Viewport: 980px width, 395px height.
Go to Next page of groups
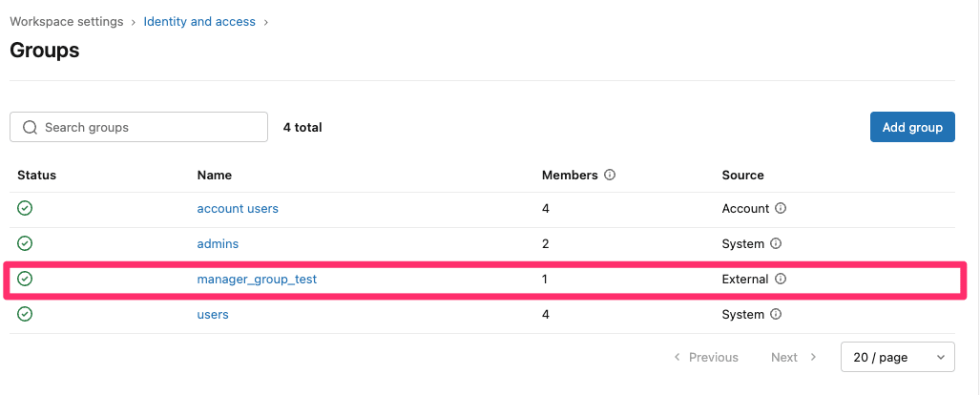(794, 358)
